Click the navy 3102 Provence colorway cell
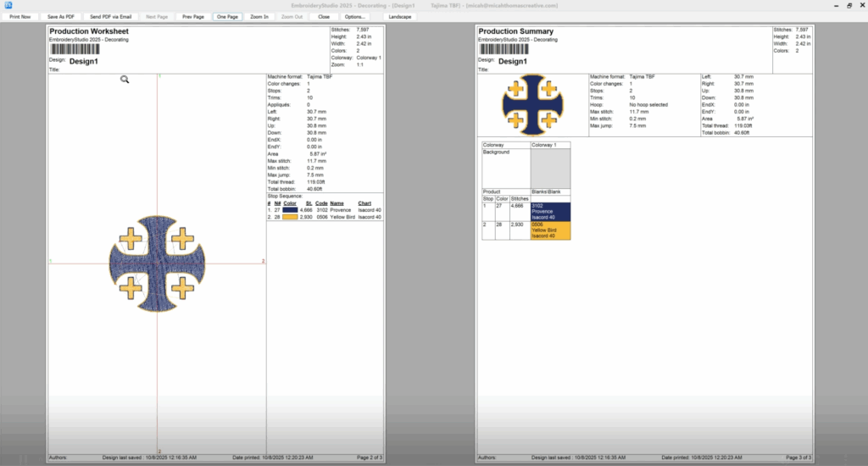The width and height of the screenshot is (868, 466). coord(550,212)
